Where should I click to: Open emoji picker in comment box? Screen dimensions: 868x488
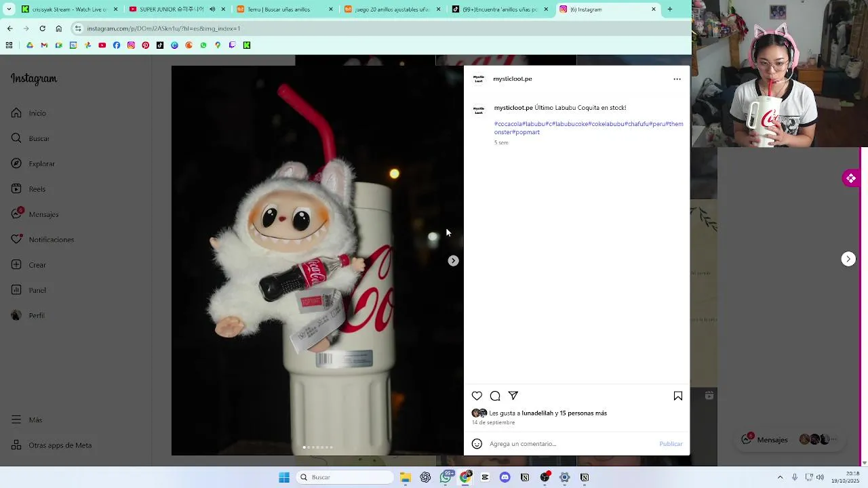pos(477,444)
